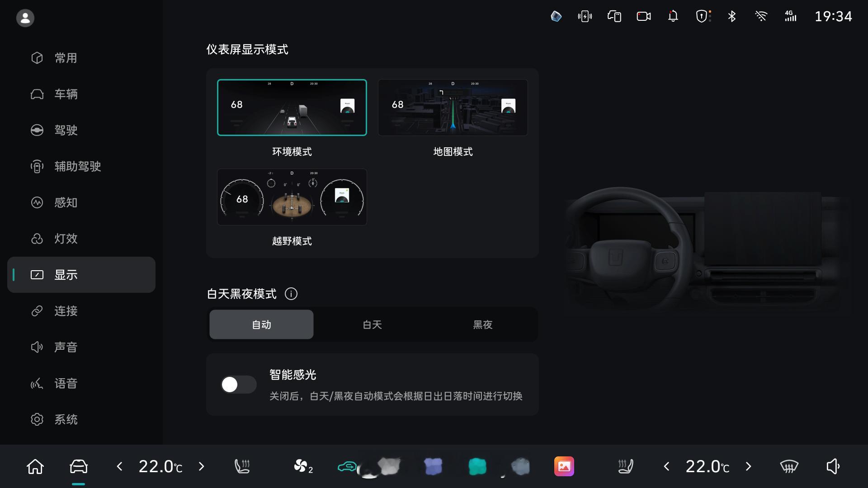
Task: Toggle windshield defrost icon
Action: pyautogui.click(x=789, y=466)
